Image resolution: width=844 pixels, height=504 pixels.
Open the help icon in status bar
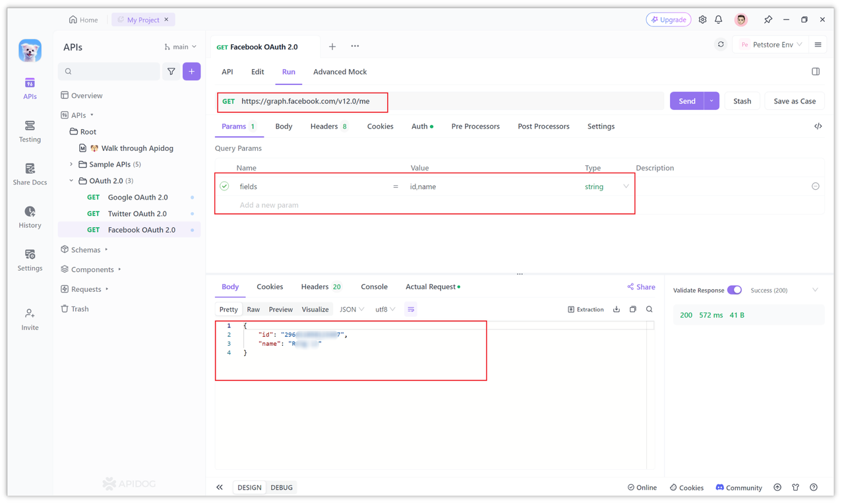[814, 488]
